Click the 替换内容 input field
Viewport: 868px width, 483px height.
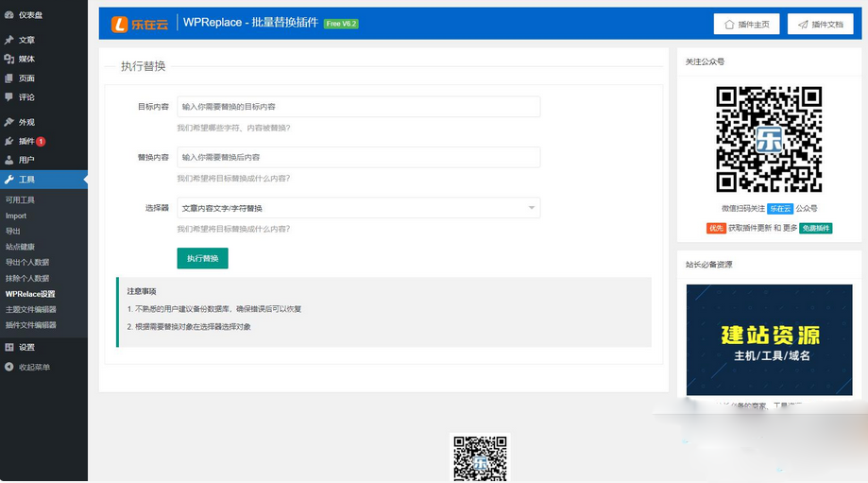point(358,157)
